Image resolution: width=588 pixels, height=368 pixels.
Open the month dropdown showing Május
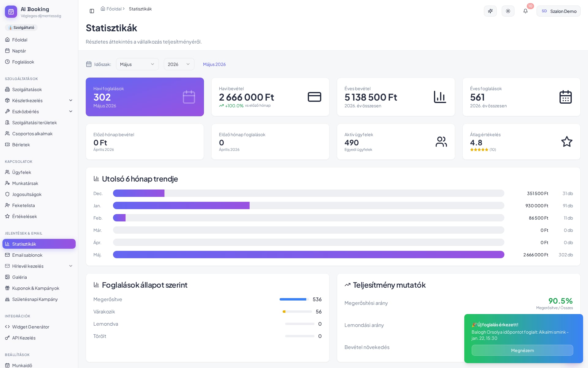pyautogui.click(x=137, y=64)
